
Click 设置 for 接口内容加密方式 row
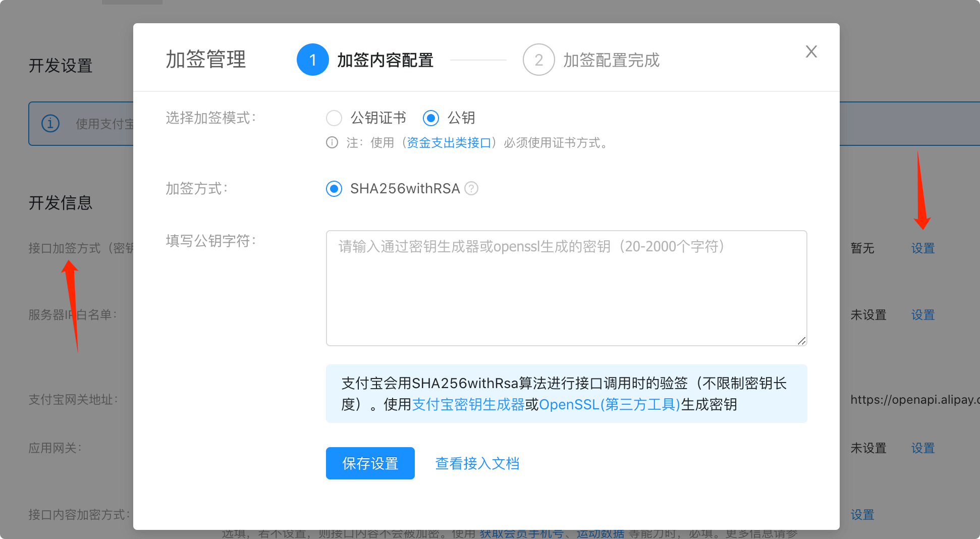(x=862, y=515)
